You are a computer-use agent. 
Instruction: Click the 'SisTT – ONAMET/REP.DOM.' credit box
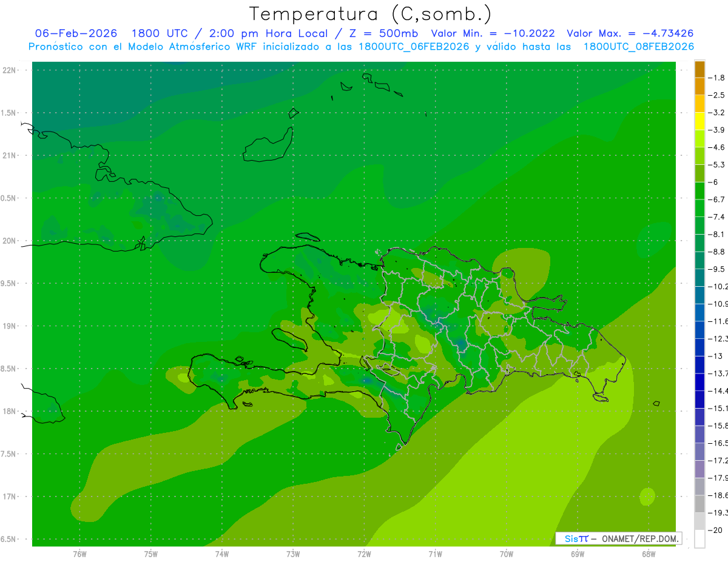(619, 538)
